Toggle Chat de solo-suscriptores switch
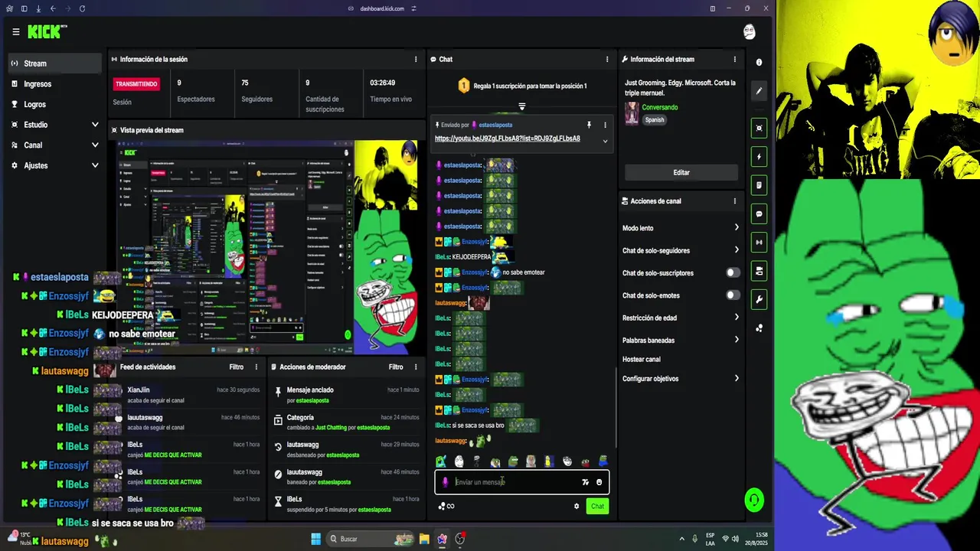The height and width of the screenshot is (551, 980). click(733, 272)
